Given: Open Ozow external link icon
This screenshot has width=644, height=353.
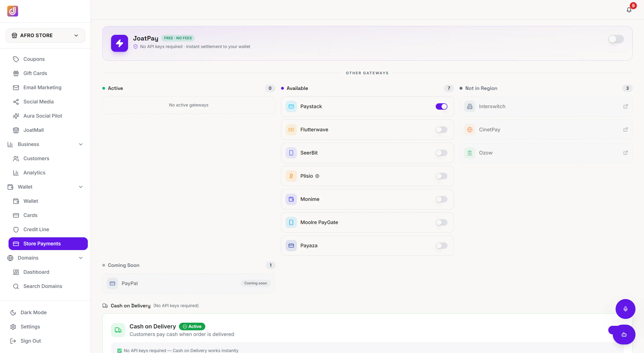Looking at the screenshot, I should click(x=626, y=153).
